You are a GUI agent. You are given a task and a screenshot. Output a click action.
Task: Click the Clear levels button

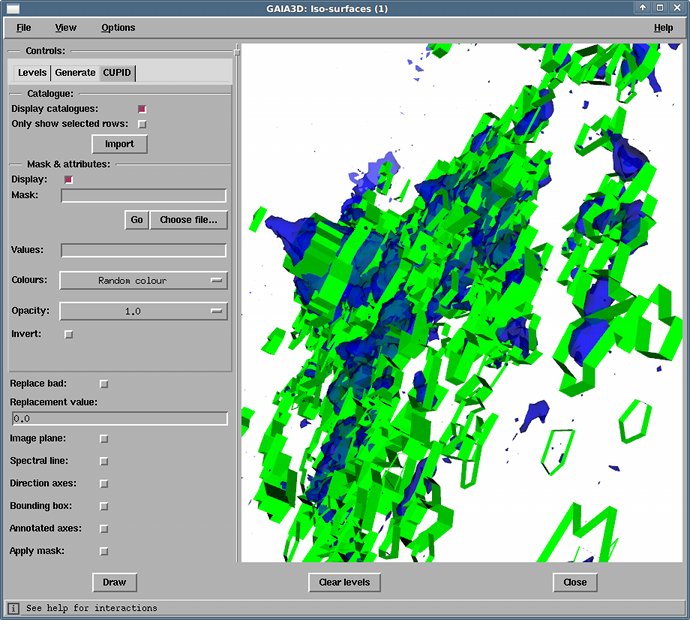(x=345, y=583)
